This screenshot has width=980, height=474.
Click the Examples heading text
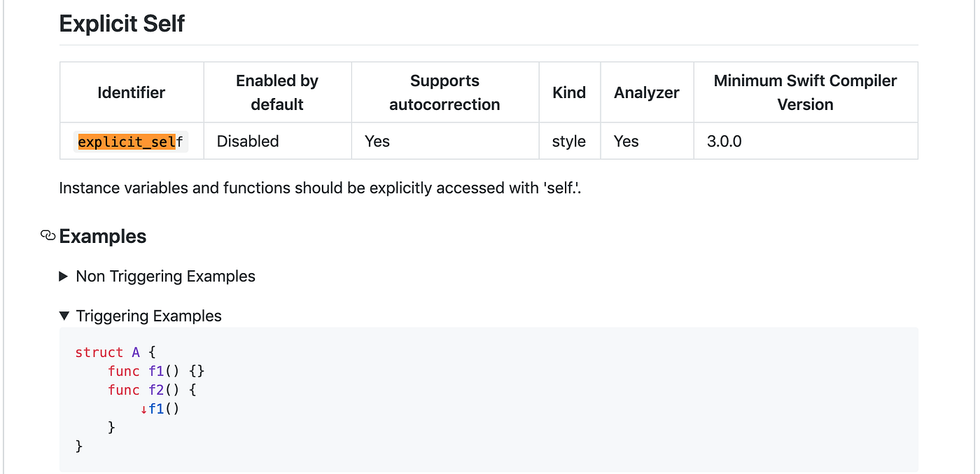click(x=103, y=237)
